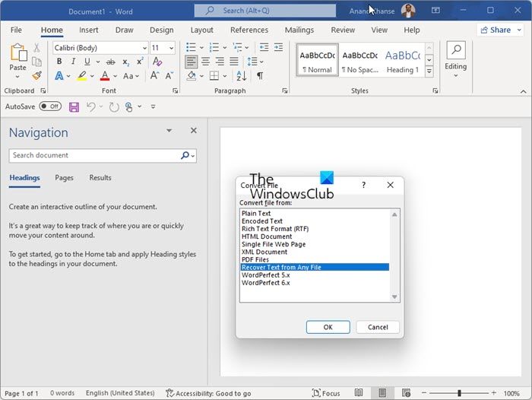Open the Insert ribbon tab
The width and height of the screenshot is (532, 400).
[x=88, y=30]
